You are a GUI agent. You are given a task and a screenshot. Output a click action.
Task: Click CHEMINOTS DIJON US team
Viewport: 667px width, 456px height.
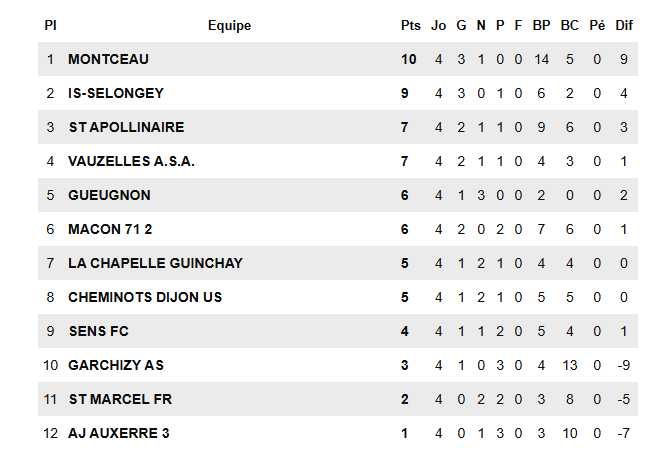145,297
